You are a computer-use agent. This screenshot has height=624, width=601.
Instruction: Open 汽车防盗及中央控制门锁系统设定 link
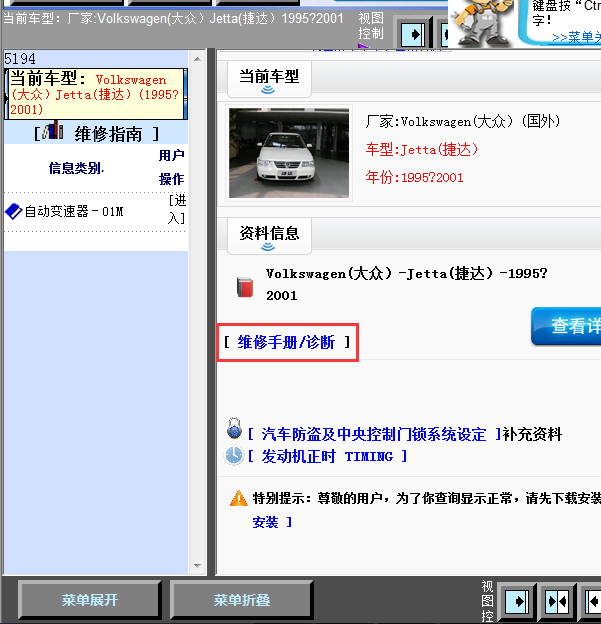(374, 434)
